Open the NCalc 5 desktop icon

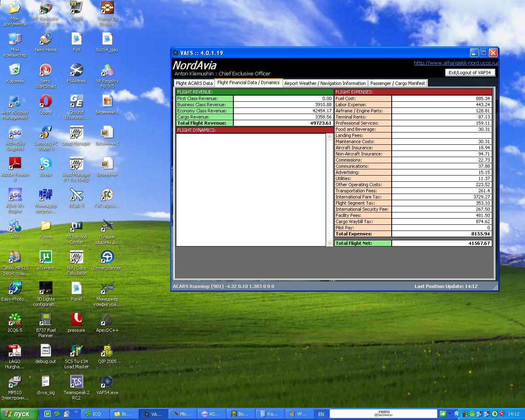[x=76, y=198]
